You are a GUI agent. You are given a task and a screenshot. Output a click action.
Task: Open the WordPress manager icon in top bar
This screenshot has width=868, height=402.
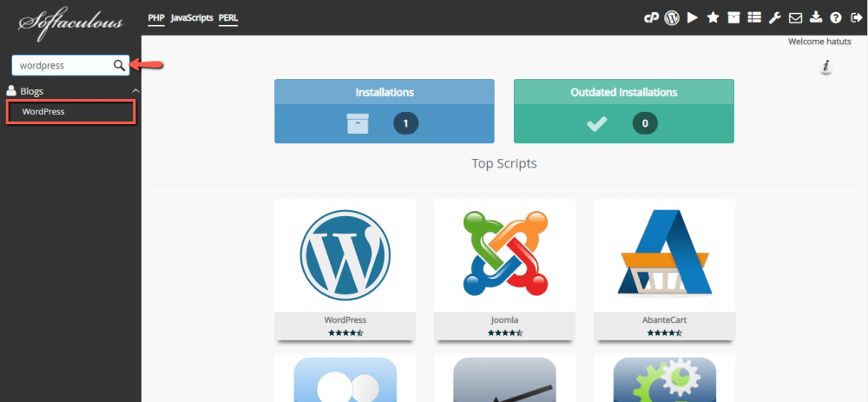tap(672, 17)
